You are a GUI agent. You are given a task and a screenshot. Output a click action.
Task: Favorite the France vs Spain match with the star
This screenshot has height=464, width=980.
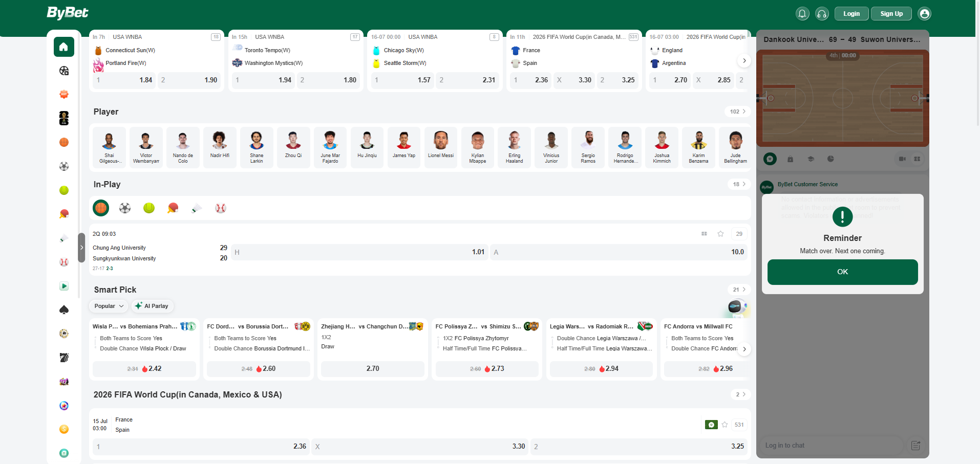click(725, 425)
